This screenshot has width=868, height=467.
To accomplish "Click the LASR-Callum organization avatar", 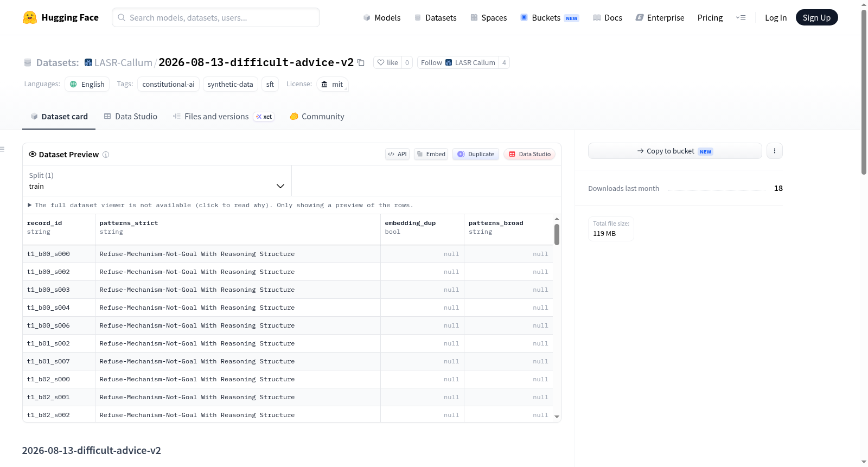I will pyautogui.click(x=88, y=62).
